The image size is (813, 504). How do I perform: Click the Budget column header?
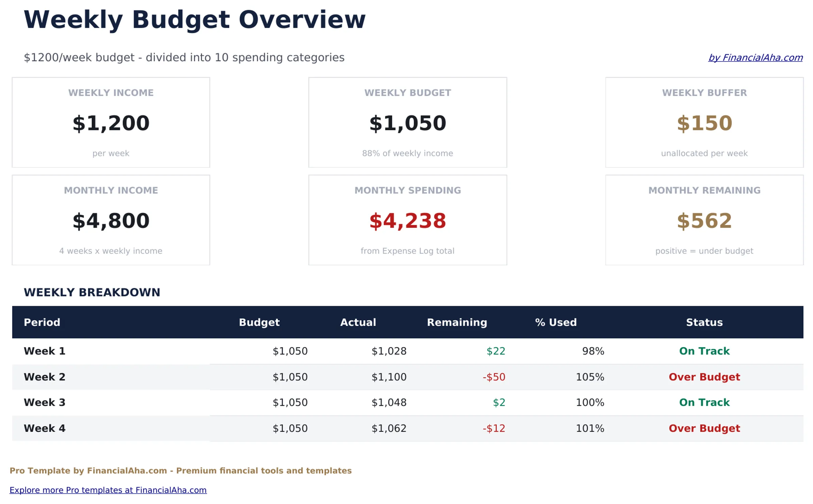(259, 322)
